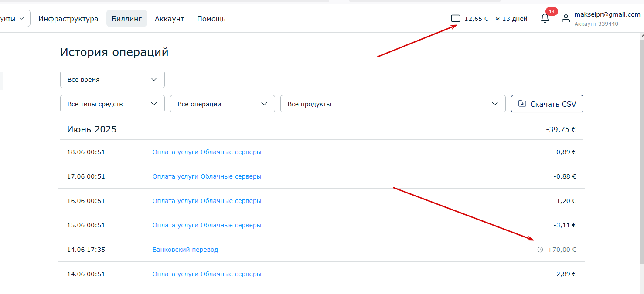Click the clock icon beside +70,00 €
The width and height of the screenshot is (644, 294).
tap(540, 250)
